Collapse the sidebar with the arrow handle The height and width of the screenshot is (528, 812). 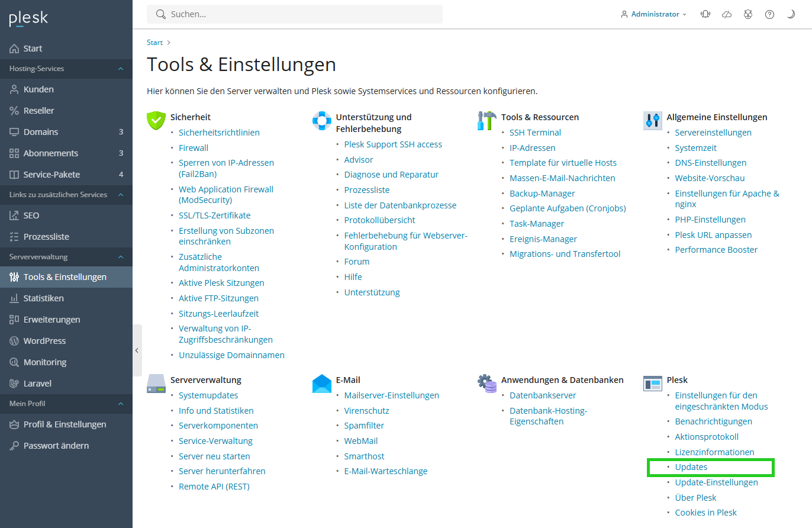pyautogui.click(x=137, y=350)
